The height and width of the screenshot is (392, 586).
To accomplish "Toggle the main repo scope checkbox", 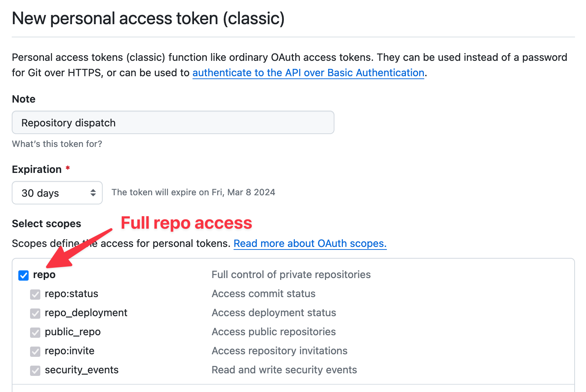I will pos(23,275).
